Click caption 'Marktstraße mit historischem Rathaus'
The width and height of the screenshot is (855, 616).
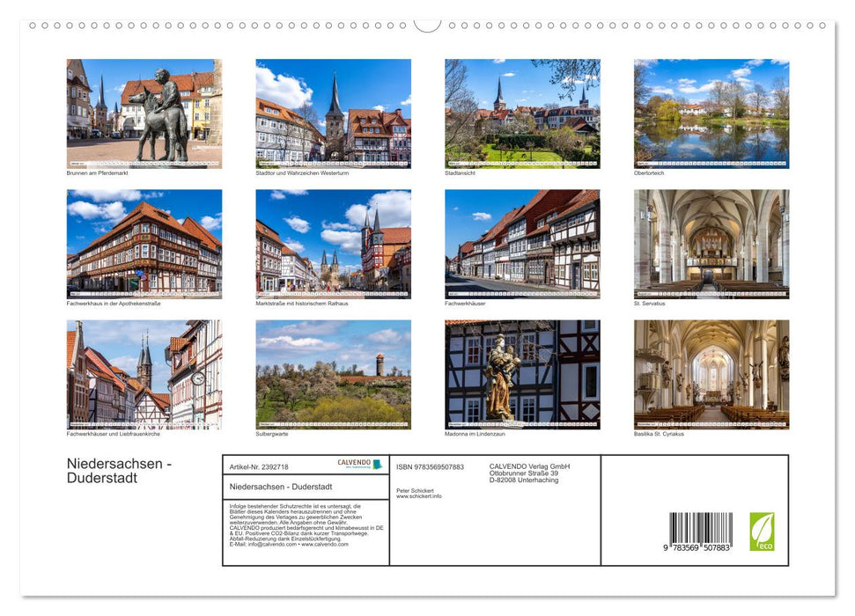(301, 304)
